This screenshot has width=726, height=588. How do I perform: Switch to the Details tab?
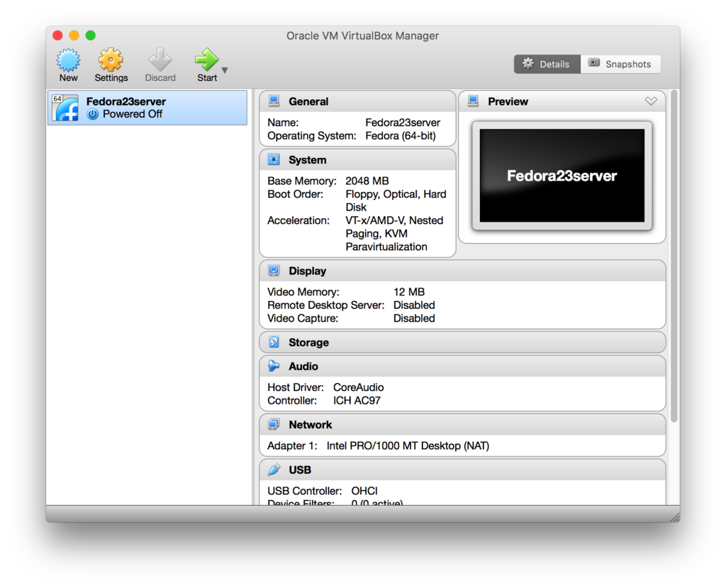(547, 64)
